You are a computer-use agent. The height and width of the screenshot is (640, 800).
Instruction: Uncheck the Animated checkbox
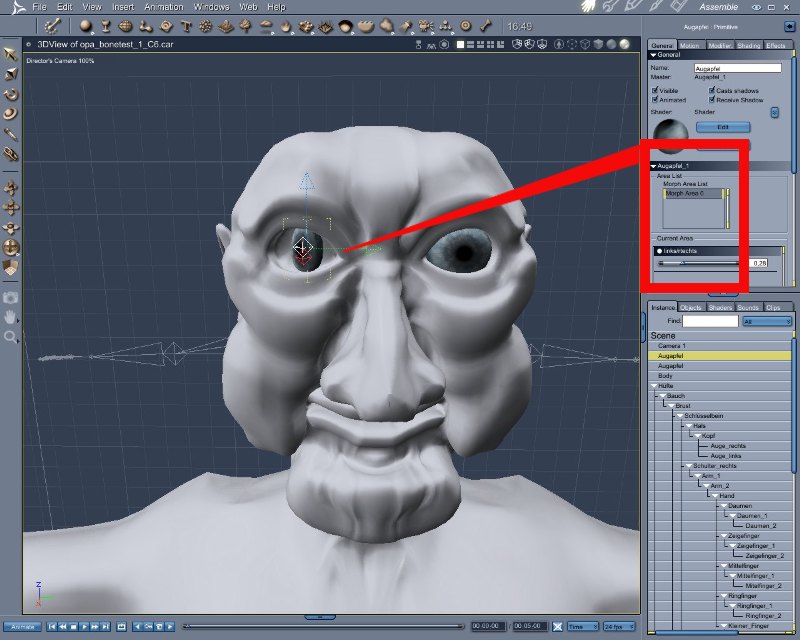tap(655, 100)
